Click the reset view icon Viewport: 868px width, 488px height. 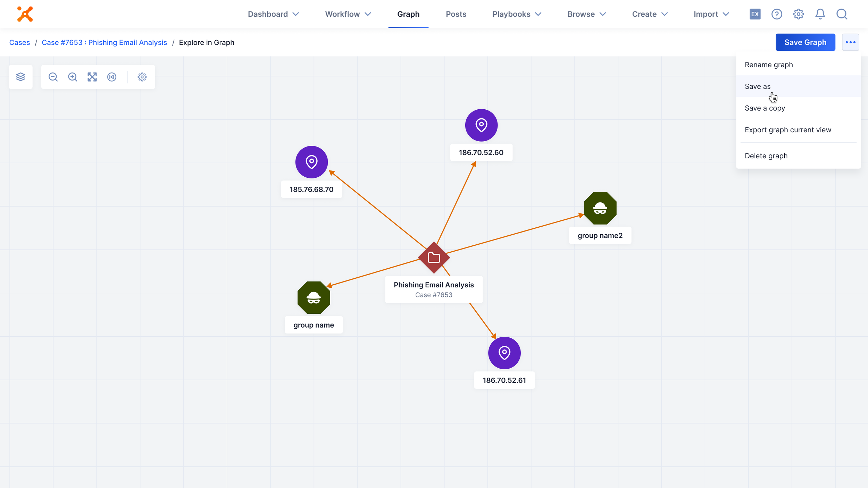pyautogui.click(x=112, y=77)
